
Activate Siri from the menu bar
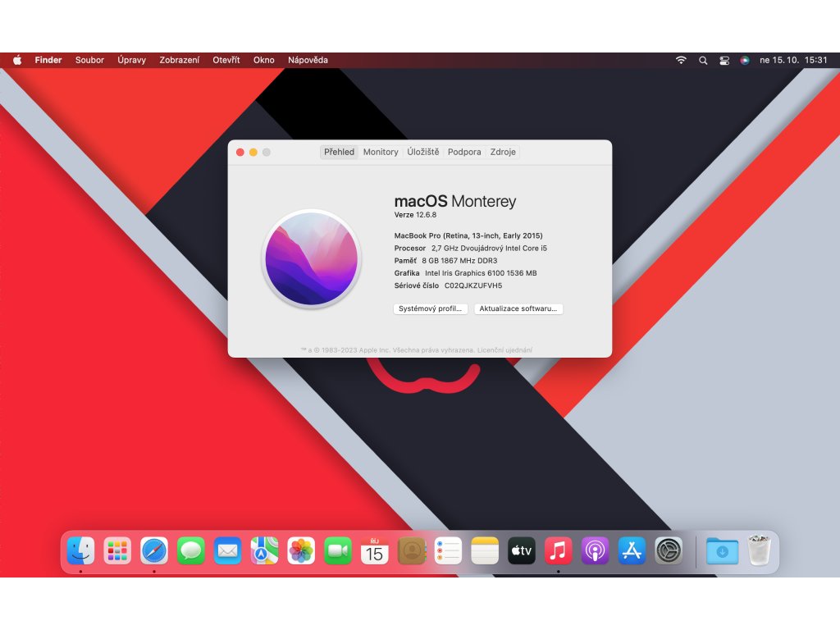pos(745,61)
